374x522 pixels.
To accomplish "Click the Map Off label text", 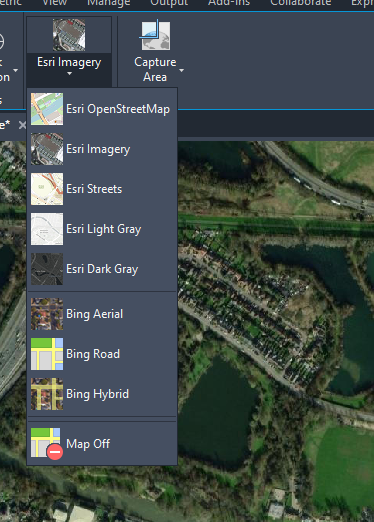I will (88, 444).
